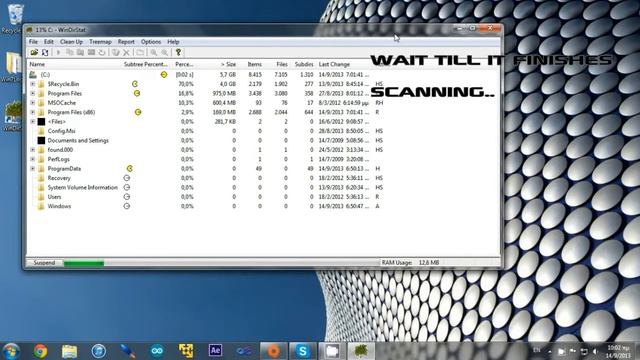
Task: Sort by the Name column header
Action: pyautogui.click(x=74, y=64)
